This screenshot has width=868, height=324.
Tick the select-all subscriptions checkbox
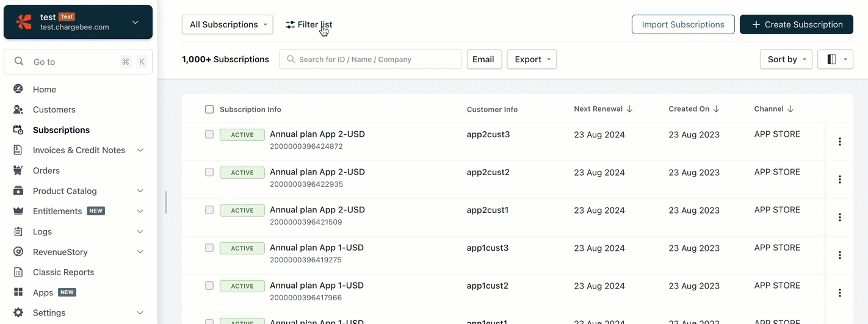click(209, 109)
